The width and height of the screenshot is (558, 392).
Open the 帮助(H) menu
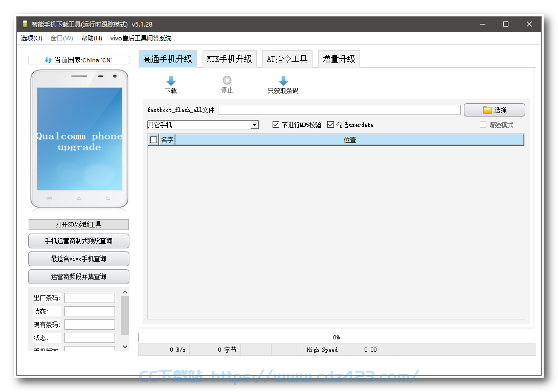[92, 38]
